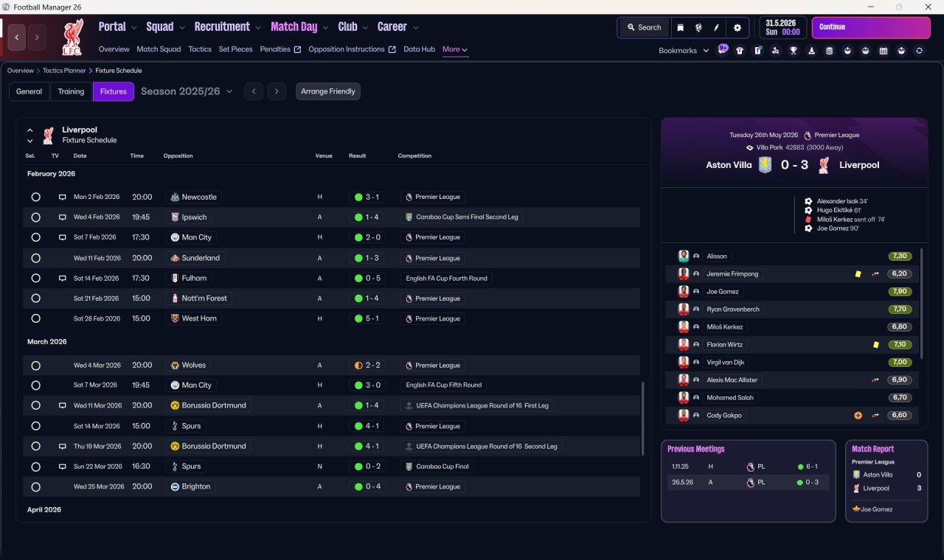944x560 pixels.
Task: Open the Match Report panel
Action: (x=886, y=481)
